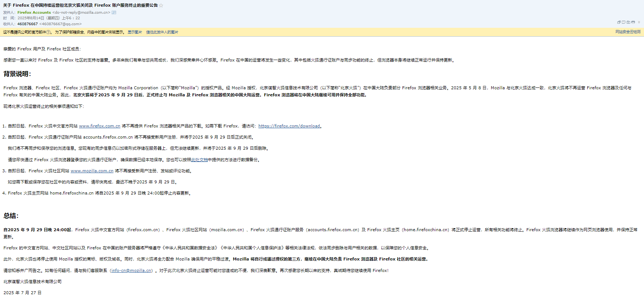
Task: Click the signature 北京谋智火狐信息技术有限公司
Action: (x=32, y=282)
